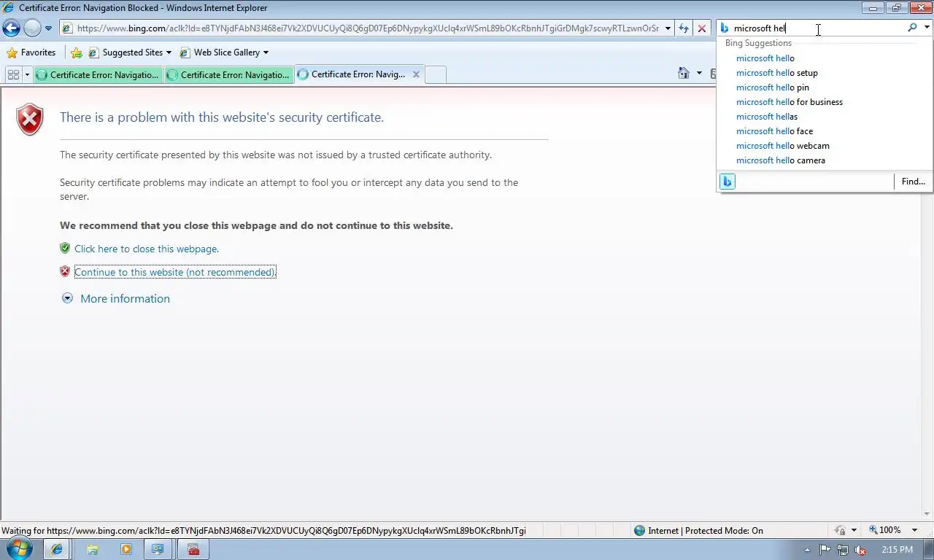Click the 100% zoom level button

(x=885, y=530)
